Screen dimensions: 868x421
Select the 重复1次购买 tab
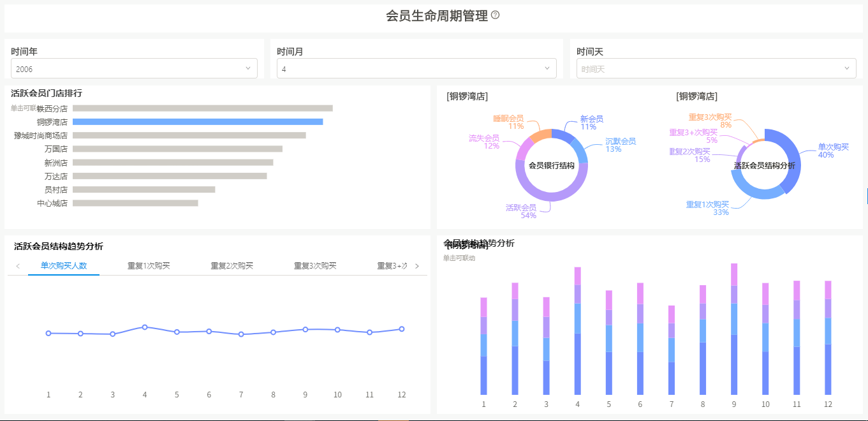click(x=149, y=266)
